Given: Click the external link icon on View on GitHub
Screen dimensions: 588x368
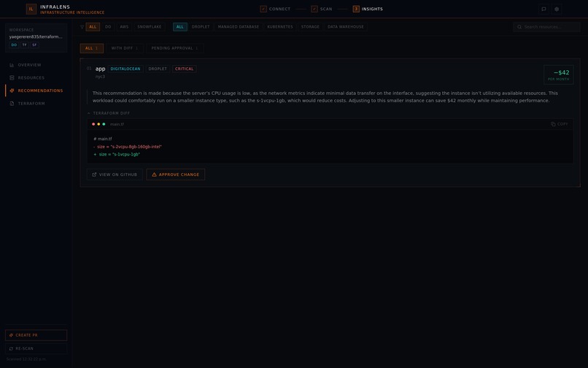Looking at the screenshot, I should 94,175.
